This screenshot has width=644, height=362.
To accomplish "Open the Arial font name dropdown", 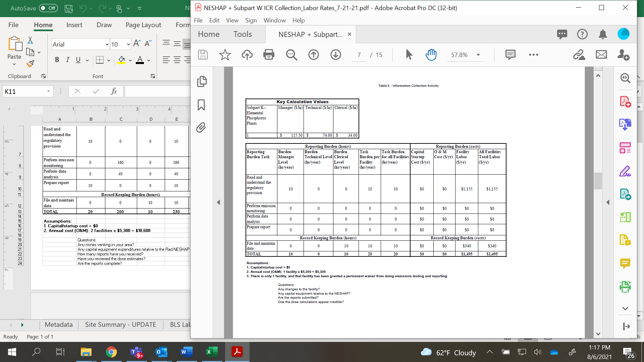I will [107, 44].
